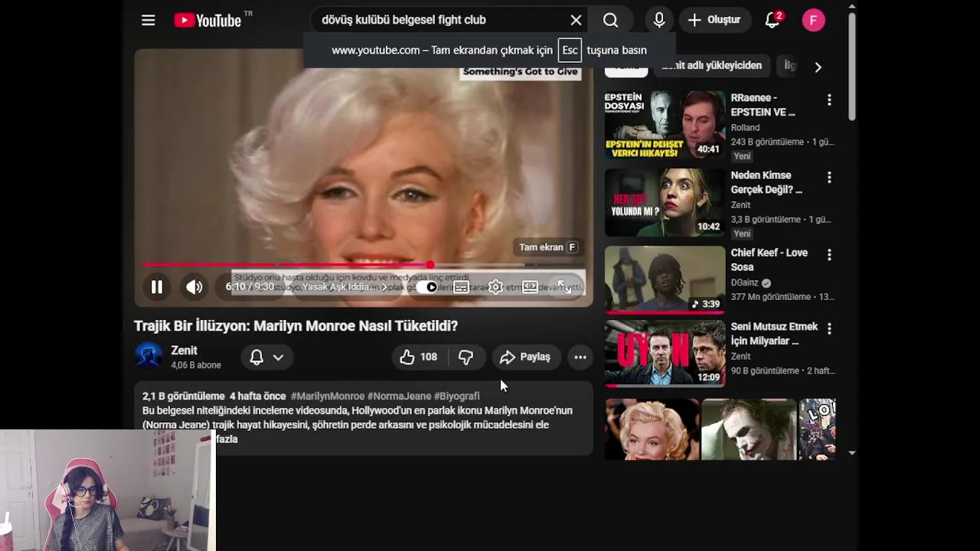This screenshot has height=551, width=980.
Task: Click the DGainz channel name
Action: pos(745,282)
